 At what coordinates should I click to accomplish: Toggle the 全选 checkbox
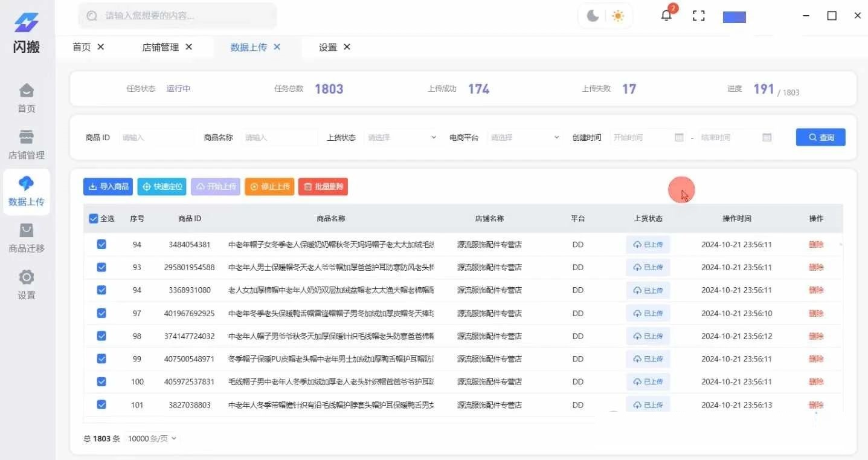point(94,219)
